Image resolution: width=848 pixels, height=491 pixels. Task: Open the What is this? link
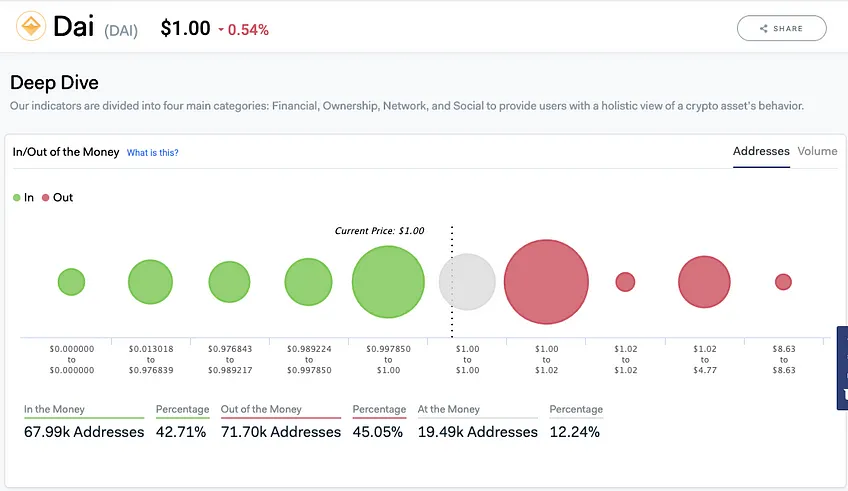click(153, 153)
